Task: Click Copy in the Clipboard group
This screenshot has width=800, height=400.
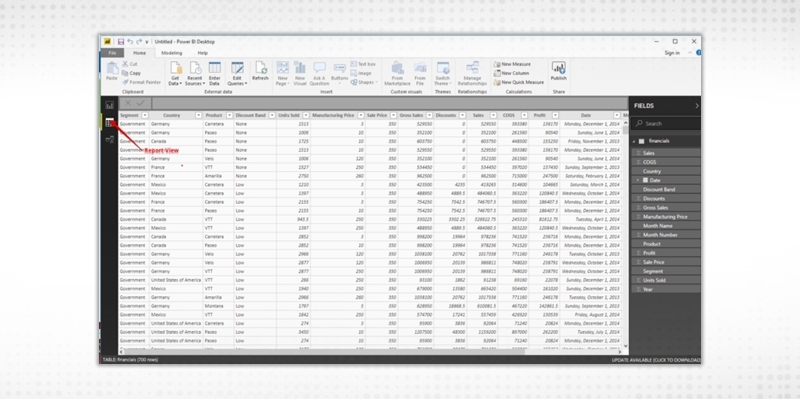Action: 131,73
